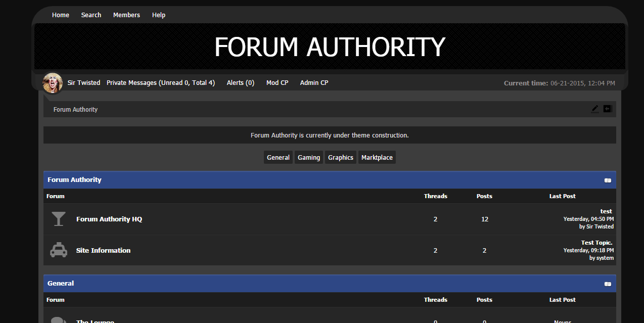Click the FORUM AUTHORITY banner logo
The height and width of the screenshot is (323, 644).
pyautogui.click(x=330, y=47)
